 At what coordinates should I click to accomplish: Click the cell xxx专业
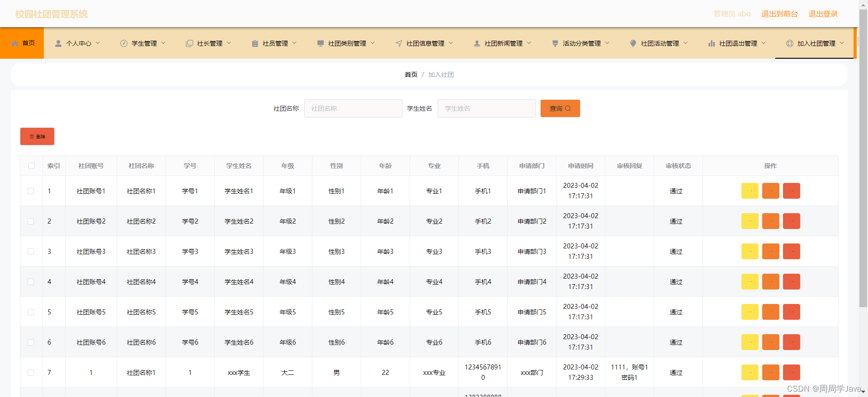pyautogui.click(x=434, y=373)
